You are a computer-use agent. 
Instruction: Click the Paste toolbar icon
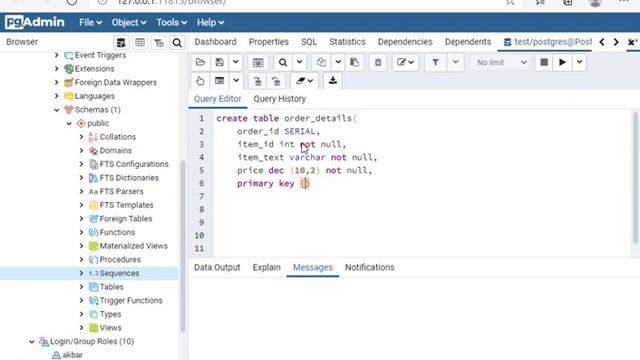tap(354, 62)
